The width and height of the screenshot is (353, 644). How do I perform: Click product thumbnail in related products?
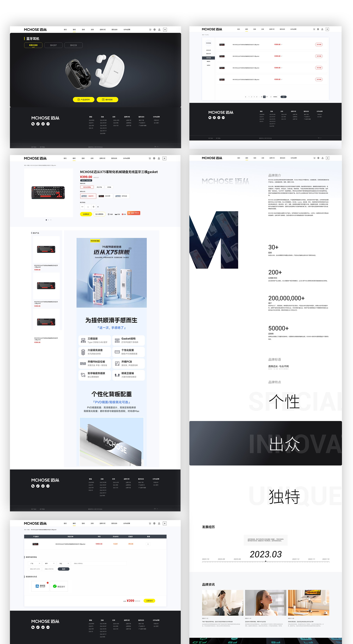46,249
